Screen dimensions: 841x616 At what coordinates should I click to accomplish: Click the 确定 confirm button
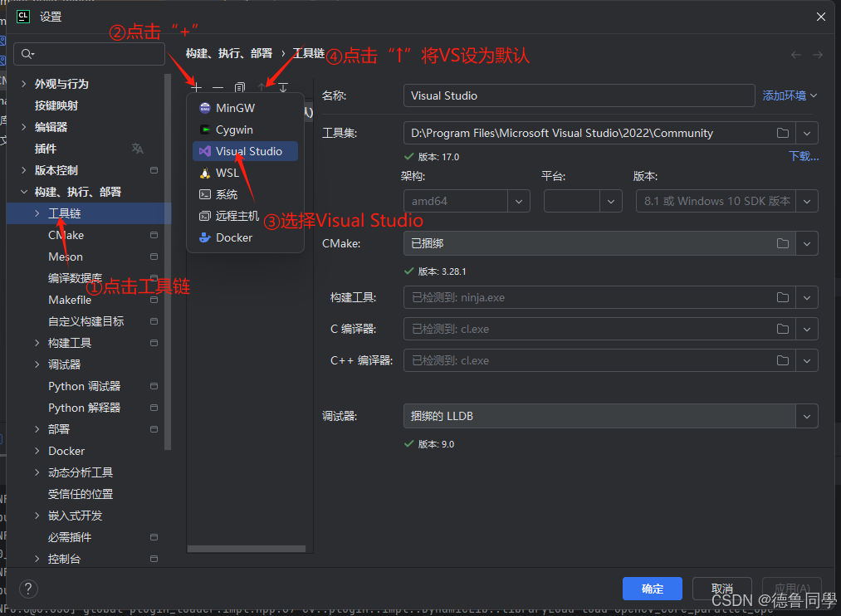652,588
